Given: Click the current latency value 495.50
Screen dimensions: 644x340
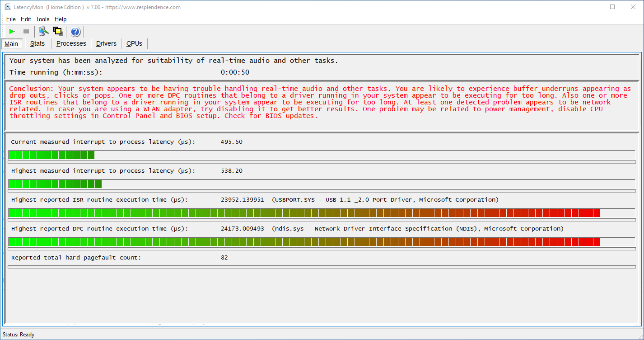Looking at the screenshot, I should click(232, 142).
